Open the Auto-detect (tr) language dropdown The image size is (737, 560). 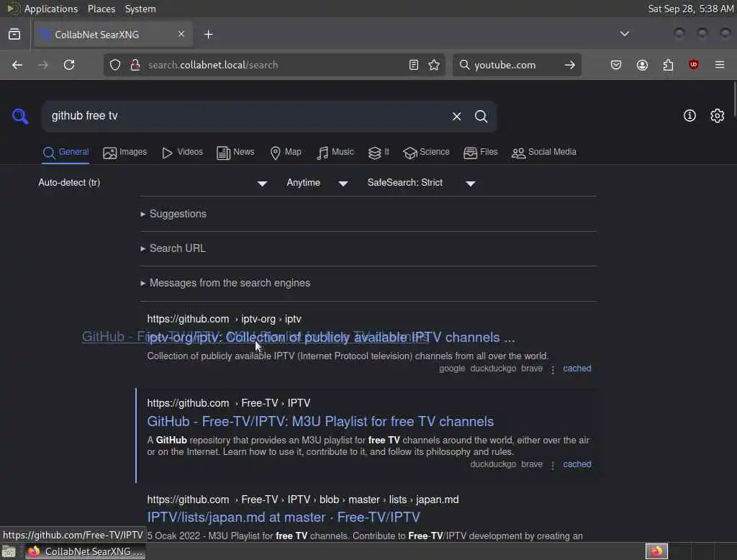pos(153,183)
